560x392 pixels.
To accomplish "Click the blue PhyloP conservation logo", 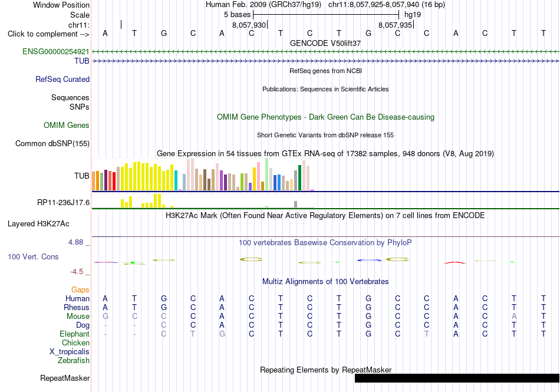I will pyautogui.click(x=369, y=261).
